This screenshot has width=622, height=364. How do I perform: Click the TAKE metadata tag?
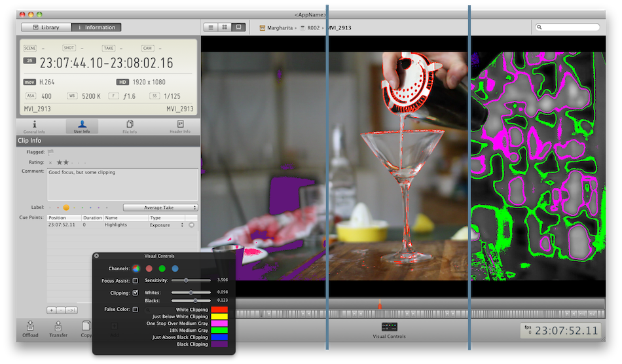click(x=108, y=48)
